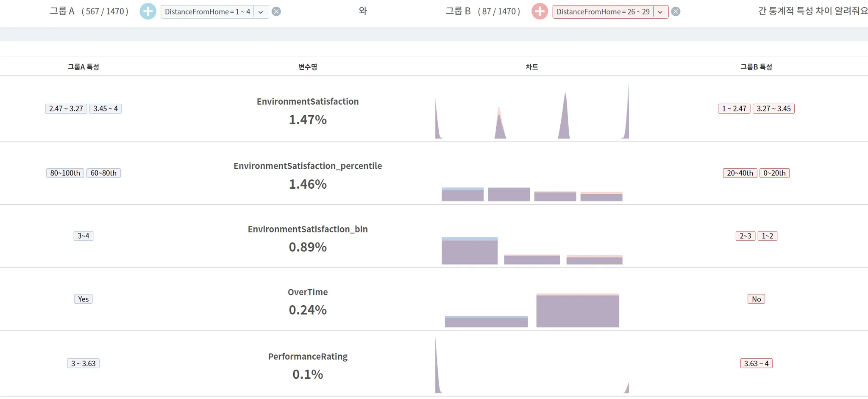868x399 pixels.
Task: Click the 변수명 column header
Action: click(x=308, y=67)
